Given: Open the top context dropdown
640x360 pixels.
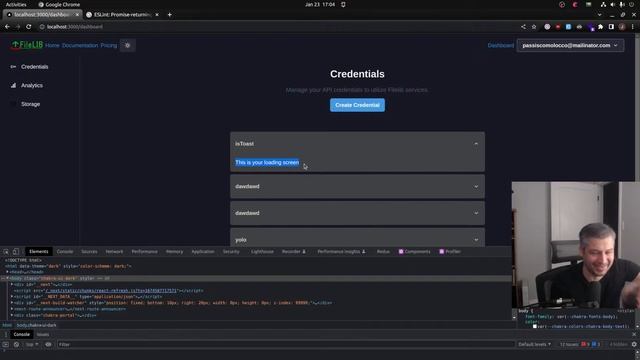Looking at the screenshot, I should [x=32, y=344].
